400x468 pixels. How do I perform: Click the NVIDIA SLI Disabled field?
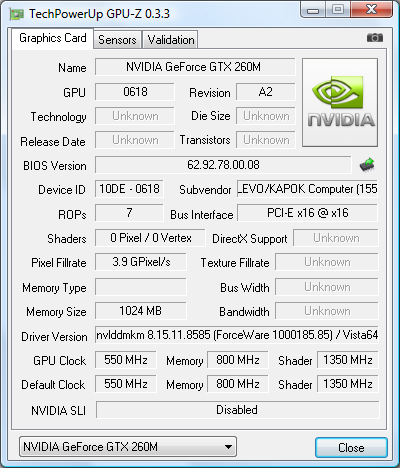237,410
